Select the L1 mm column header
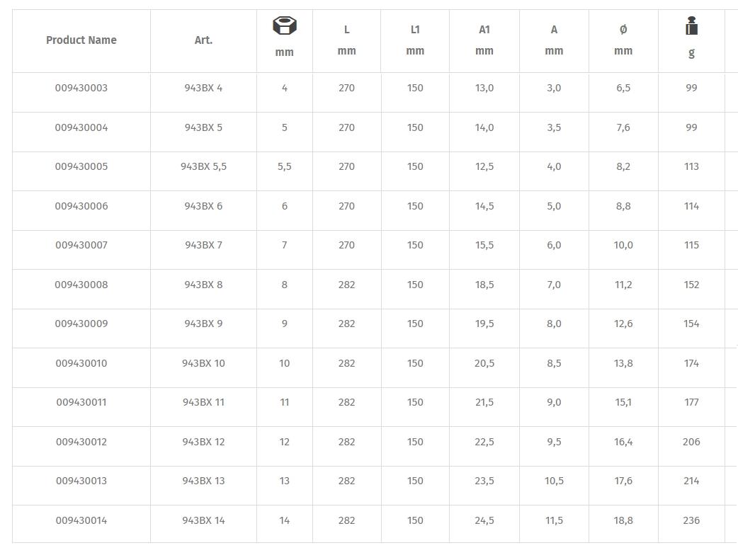Viewport: 738px width, 560px height. [x=415, y=40]
